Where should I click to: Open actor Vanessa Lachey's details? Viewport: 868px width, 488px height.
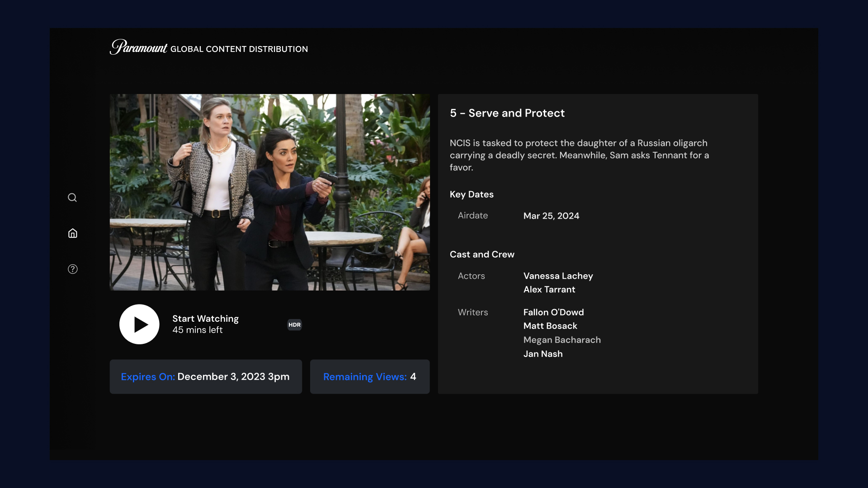(x=557, y=276)
